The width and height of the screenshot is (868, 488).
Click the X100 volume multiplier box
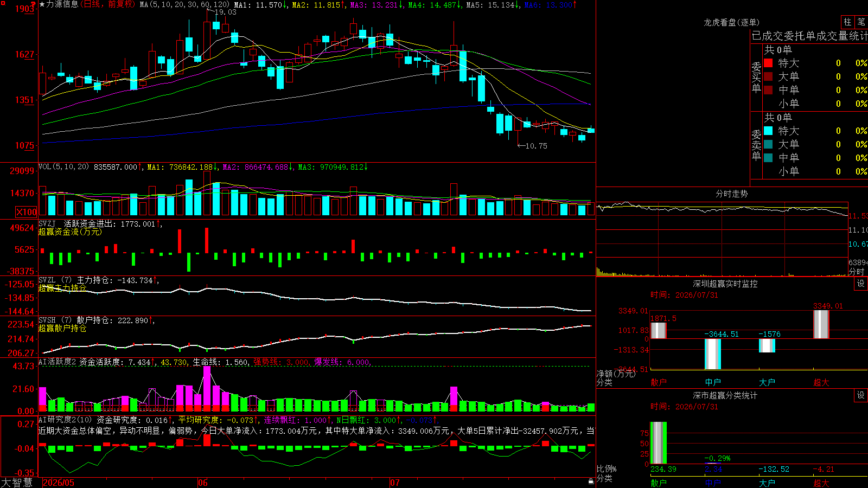[26, 212]
